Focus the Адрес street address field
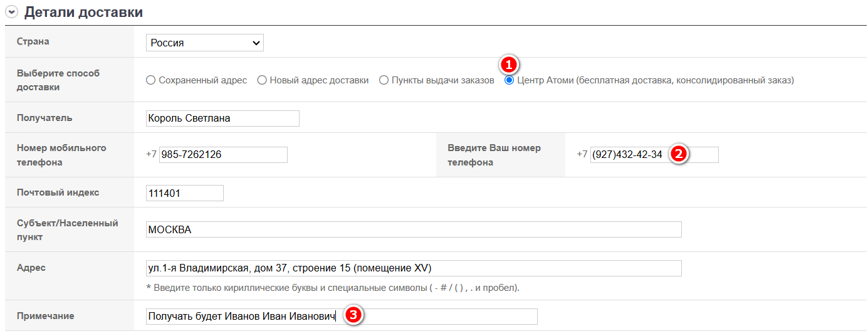 click(x=413, y=268)
